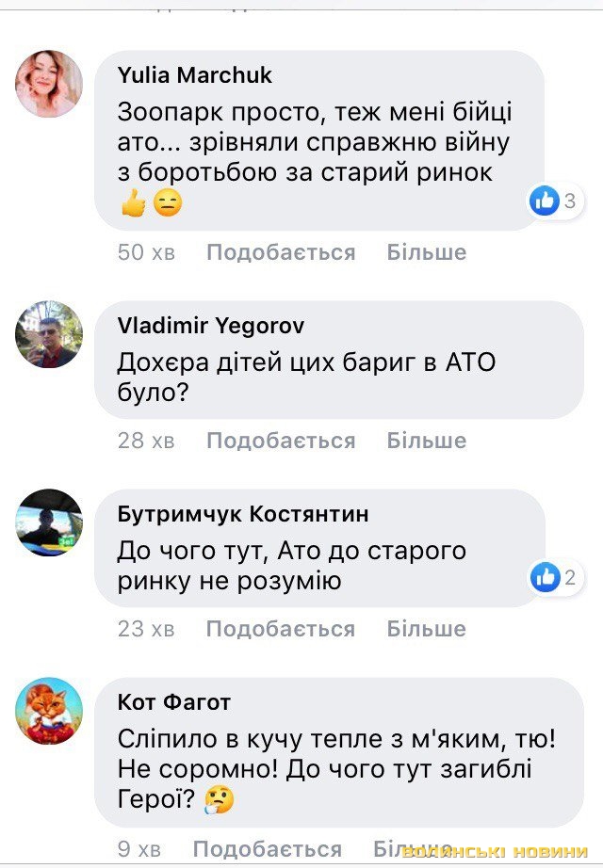Like Vladimir Yegorov's comment via Подобається

281,441
